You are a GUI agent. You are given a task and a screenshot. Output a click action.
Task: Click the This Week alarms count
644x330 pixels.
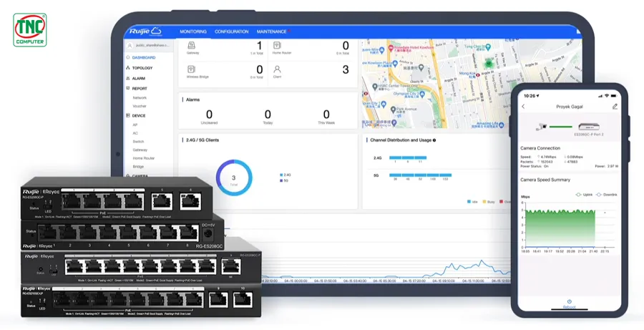(x=326, y=115)
